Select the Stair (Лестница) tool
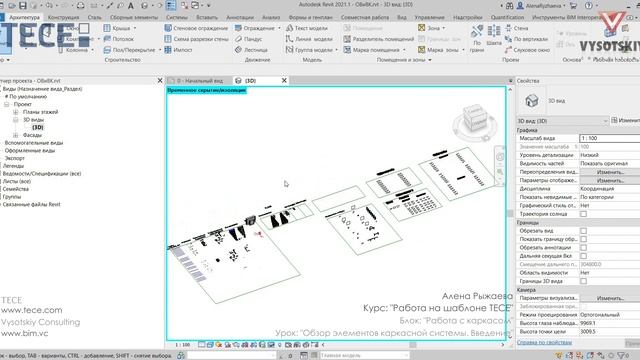Screen dimensions: 640x360 point(251,50)
